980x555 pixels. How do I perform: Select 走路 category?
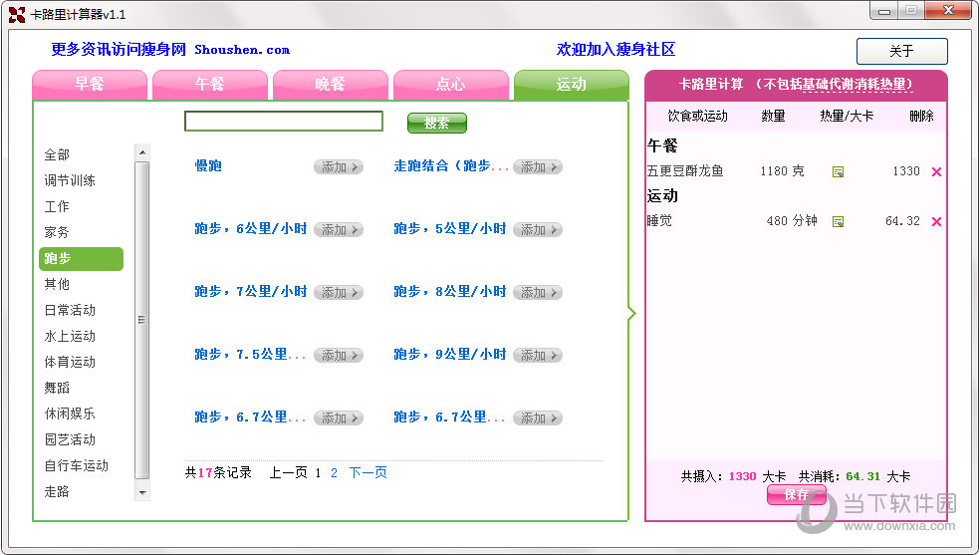click(x=57, y=492)
